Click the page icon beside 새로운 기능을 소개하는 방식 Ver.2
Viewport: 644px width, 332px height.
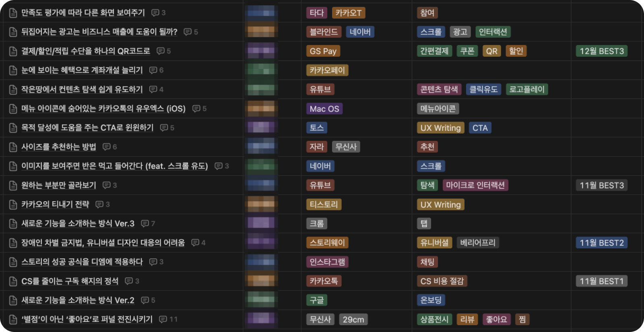13,300
